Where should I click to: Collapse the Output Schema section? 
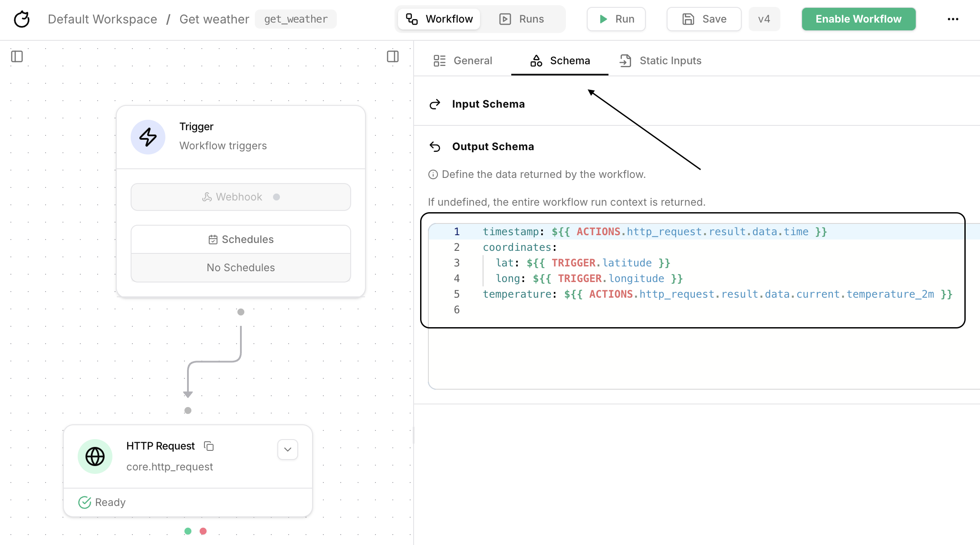tap(493, 147)
